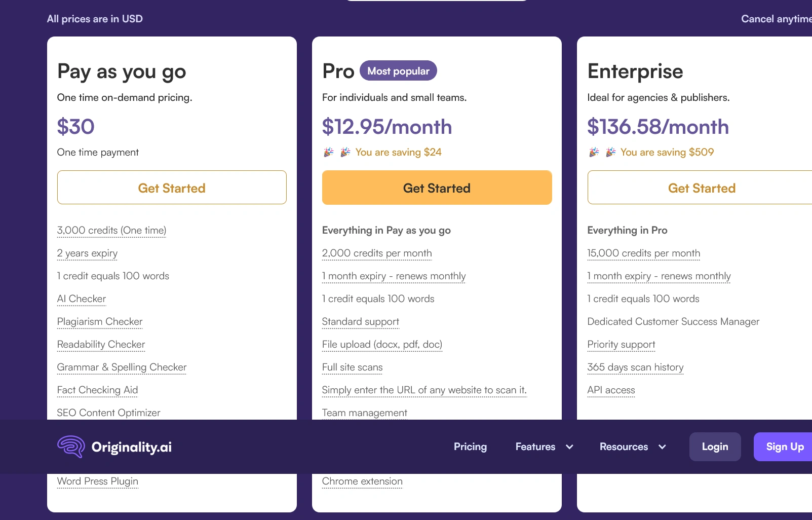
Task: Click Get Started under the Pro plan
Action: coord(437,188)
